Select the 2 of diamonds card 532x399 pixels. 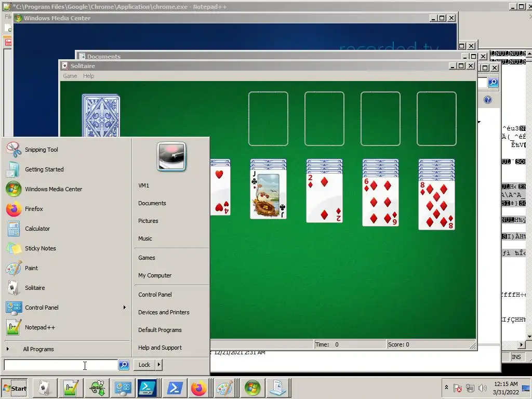point(324,197)
